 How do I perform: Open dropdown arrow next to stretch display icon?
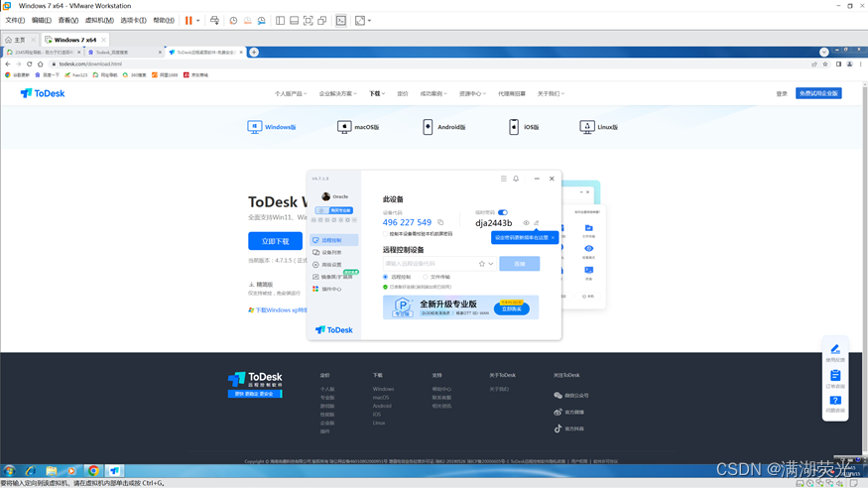pos(369,21)
